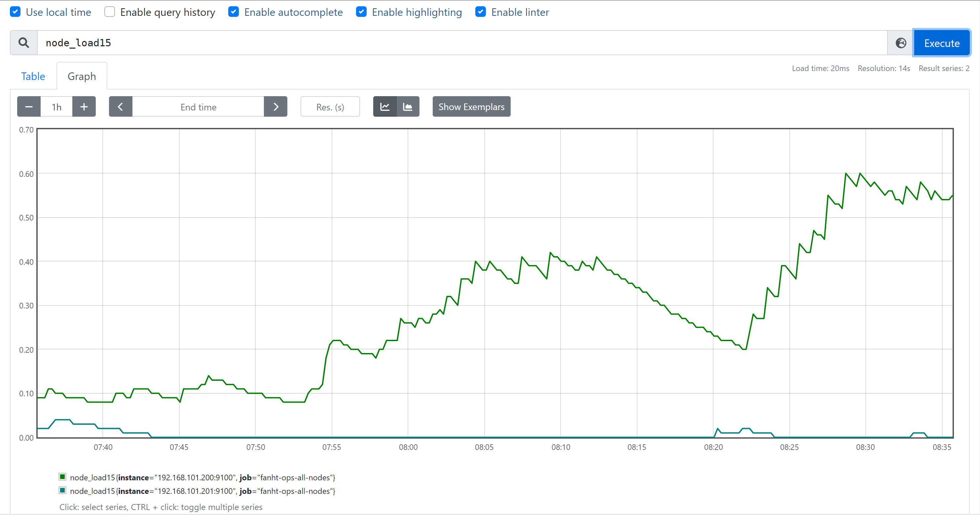
Task: Click the series selection hint text
Action: [x=161, y=507]
